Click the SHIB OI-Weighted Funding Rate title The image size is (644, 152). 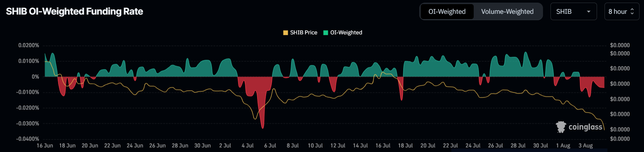point(75,12)
